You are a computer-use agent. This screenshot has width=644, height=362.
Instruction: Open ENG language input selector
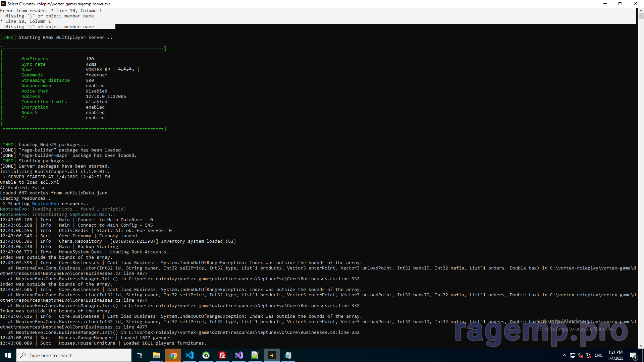(598, 355)
